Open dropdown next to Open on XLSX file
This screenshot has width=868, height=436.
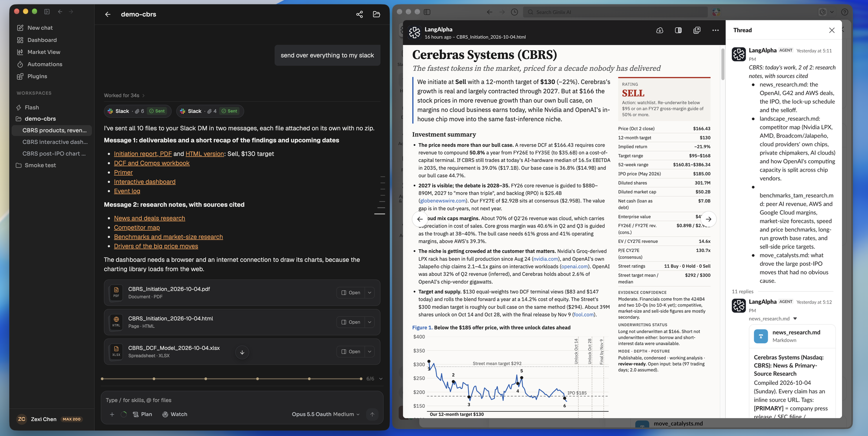click(x=370, y=352)
